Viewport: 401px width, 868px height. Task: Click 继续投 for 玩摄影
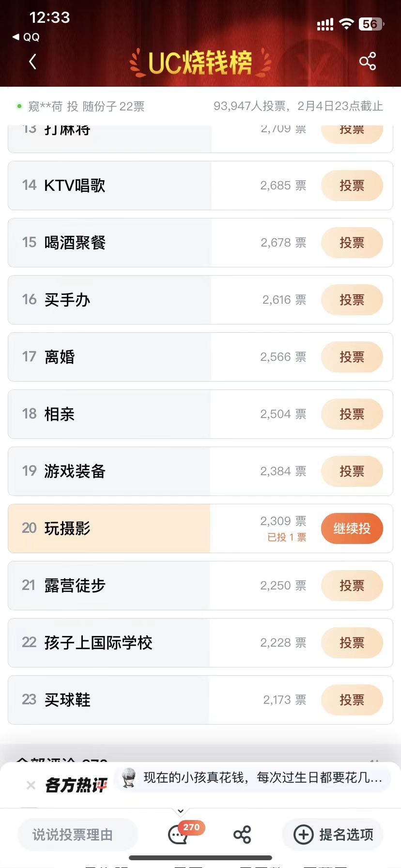click(x=352, y=528)
